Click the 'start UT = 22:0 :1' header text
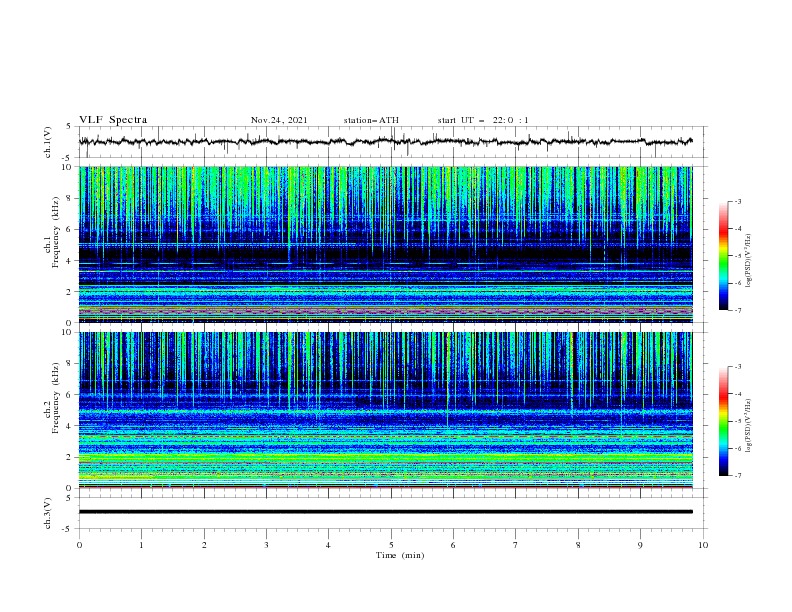792x612 pixels. point(483,120)
